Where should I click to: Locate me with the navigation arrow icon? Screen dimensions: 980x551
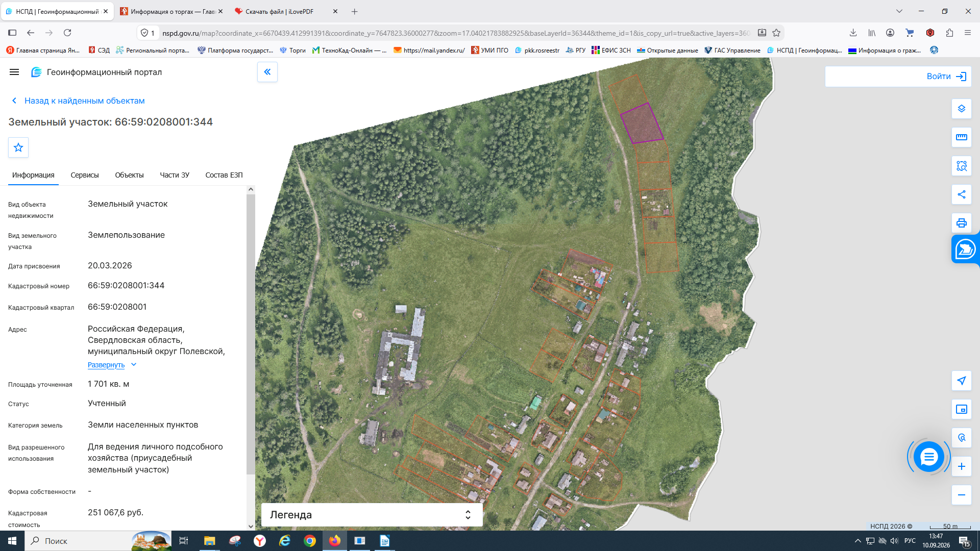pyautogui.click(x=962, y=381)
